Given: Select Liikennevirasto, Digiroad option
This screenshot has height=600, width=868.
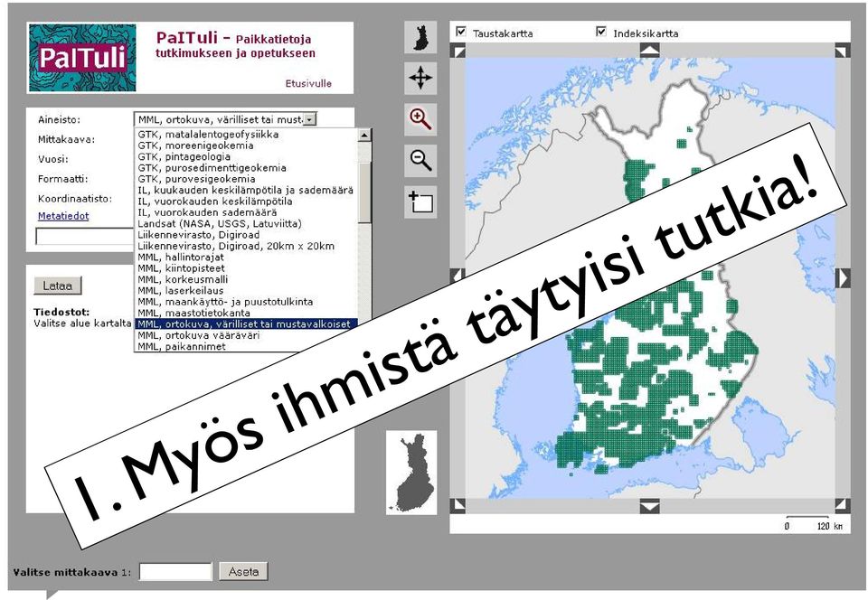Looking at the screenshot, I should click(x=246, y=234).
